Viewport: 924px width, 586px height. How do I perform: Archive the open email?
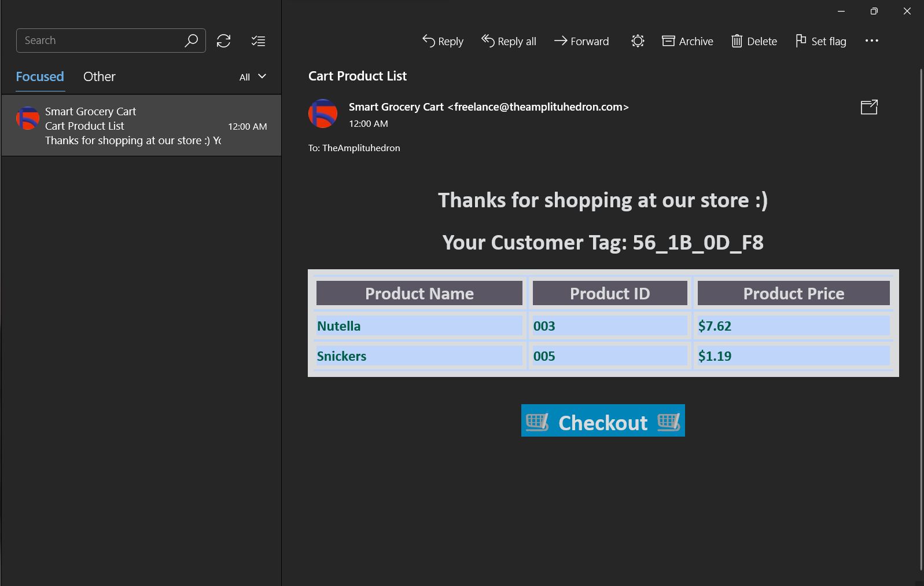[x=687, y=41]
